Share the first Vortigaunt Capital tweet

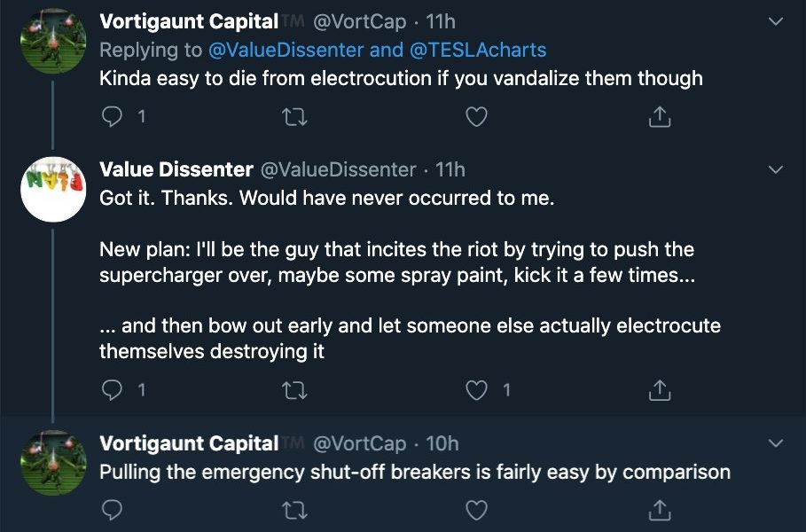point(660,117)
